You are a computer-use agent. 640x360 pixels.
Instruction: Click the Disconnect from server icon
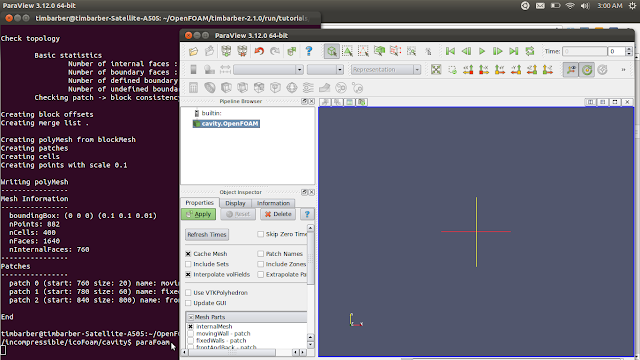(x=242, y=51)
